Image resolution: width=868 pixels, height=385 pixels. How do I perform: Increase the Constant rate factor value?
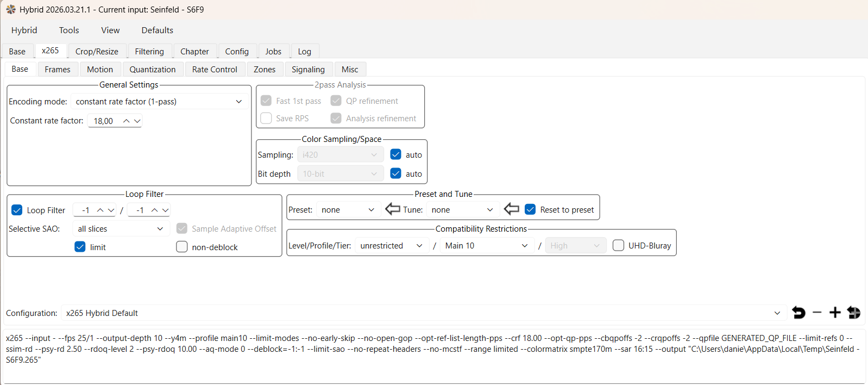pyautogui.click(x=126, y=121)
